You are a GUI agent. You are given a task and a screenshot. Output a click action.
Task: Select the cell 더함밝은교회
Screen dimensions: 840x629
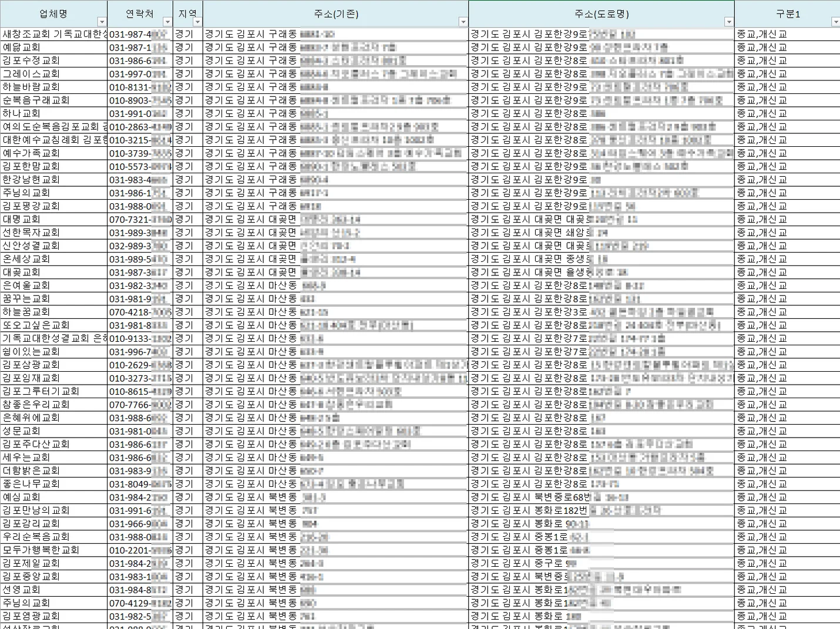tap(54, 470)
